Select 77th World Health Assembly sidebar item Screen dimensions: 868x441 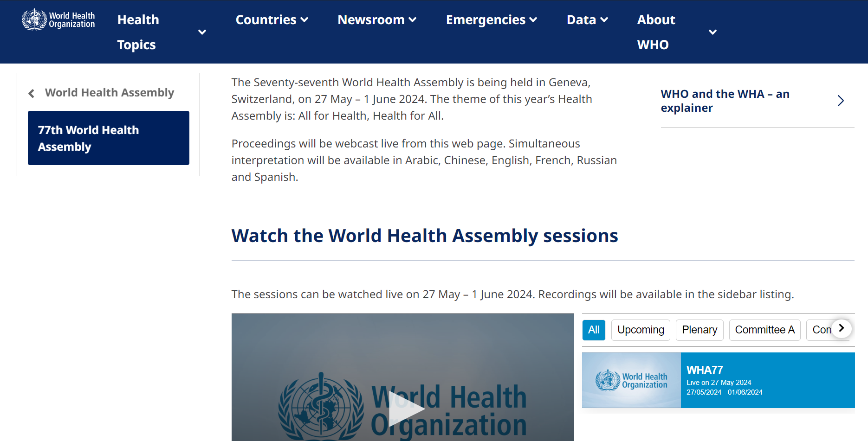(109, 138)
